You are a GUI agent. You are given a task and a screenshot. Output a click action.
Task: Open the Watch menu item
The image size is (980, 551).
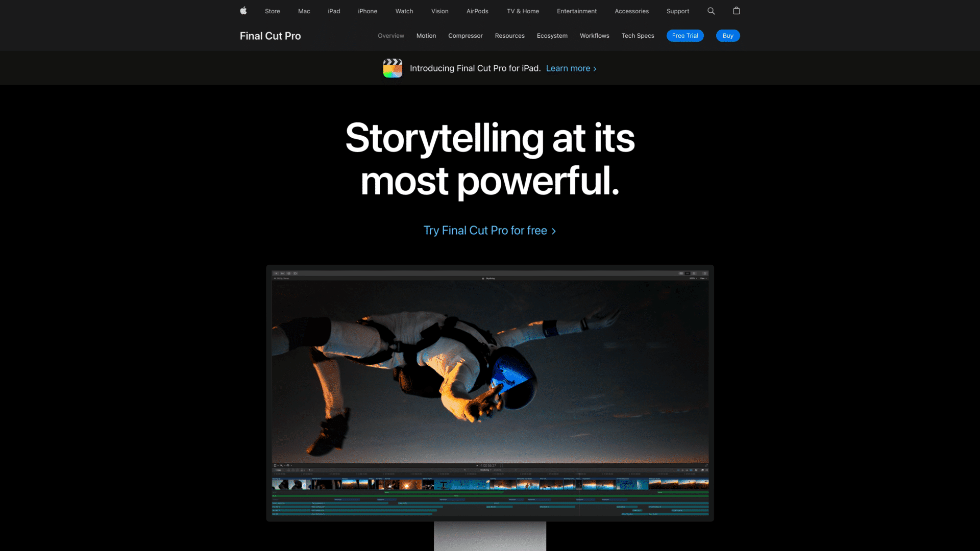[404, 11]
